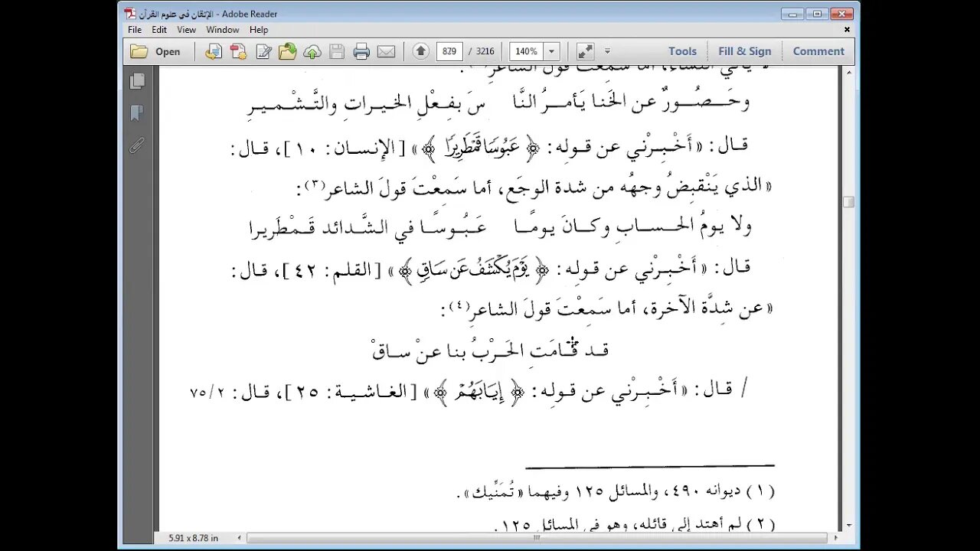This screenshot has height=551, width=980.
Task: Click the vertical scrollbar up arrow
Action: pos(848,71)
